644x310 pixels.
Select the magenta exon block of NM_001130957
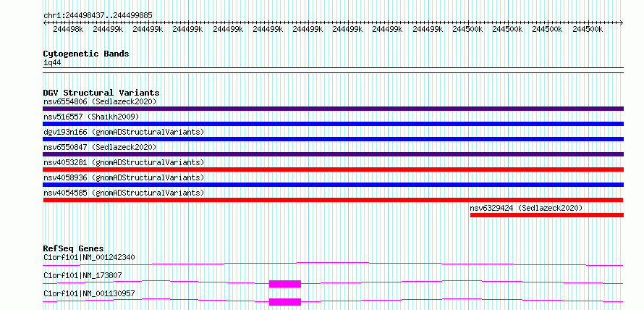coord(285,302)
